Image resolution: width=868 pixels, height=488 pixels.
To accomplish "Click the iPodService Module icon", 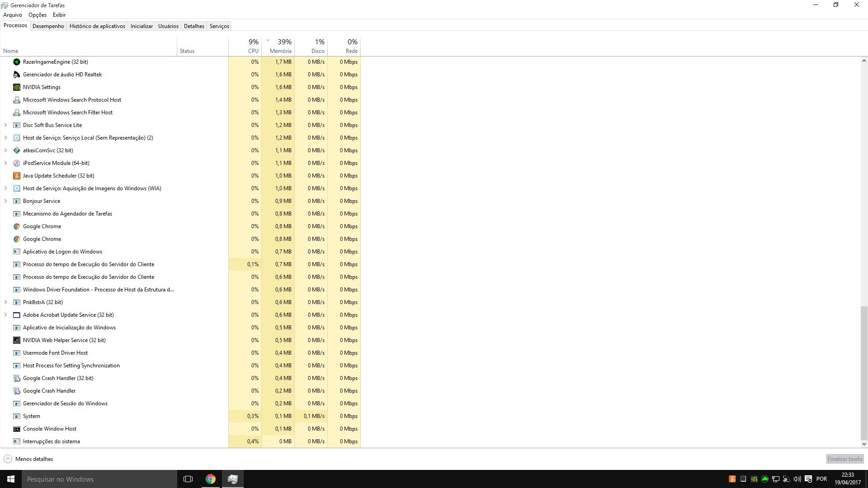I will coord(17,163).
